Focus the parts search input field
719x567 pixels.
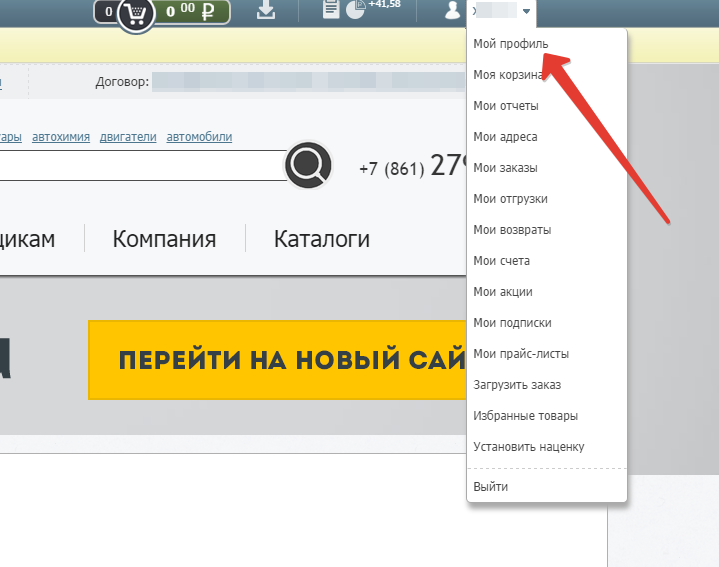142,165
